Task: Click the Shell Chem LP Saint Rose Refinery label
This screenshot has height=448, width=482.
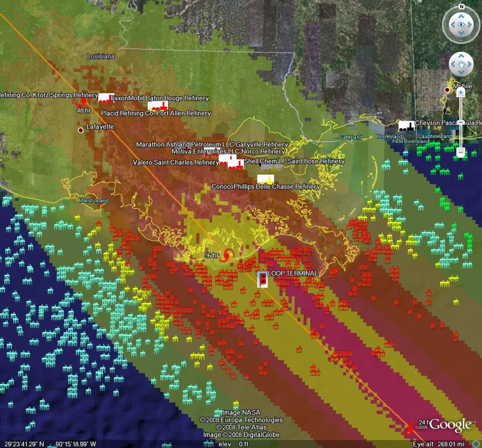Action: pyautogui.click(x=294, y=161)
